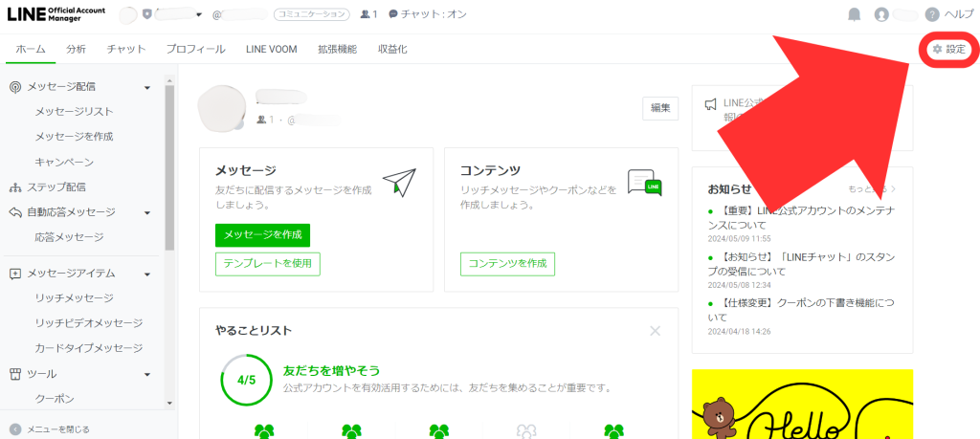The width and height of the screenshot is (980, 439).
Task: Open クーポン in sidebar
Action: point(55,399)
